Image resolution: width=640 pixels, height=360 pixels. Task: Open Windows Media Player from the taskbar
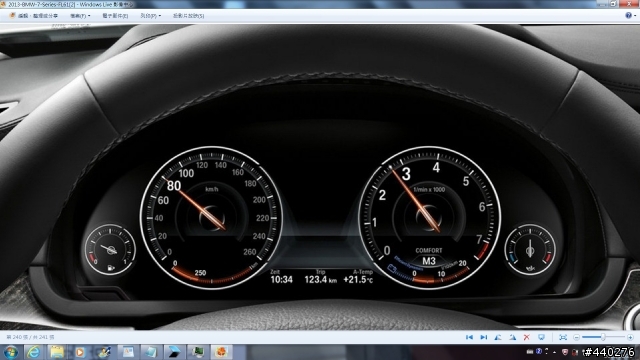tap(80, 352)
